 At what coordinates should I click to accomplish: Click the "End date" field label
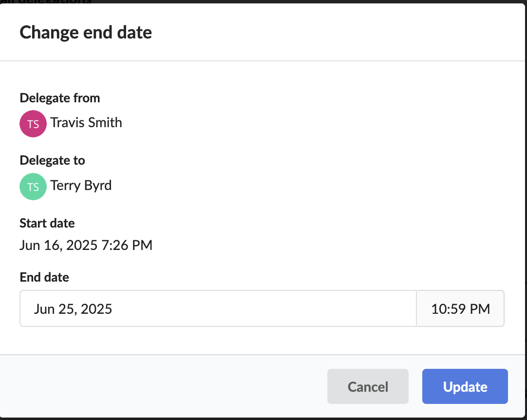pyautogui.click(x=44, y=277)
